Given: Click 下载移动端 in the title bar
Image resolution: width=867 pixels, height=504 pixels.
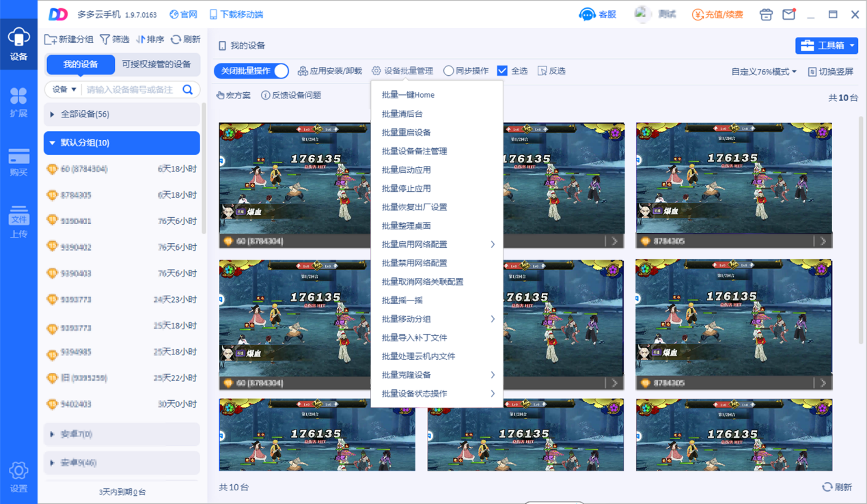Looking at the screenshot, I should [236, 14].
